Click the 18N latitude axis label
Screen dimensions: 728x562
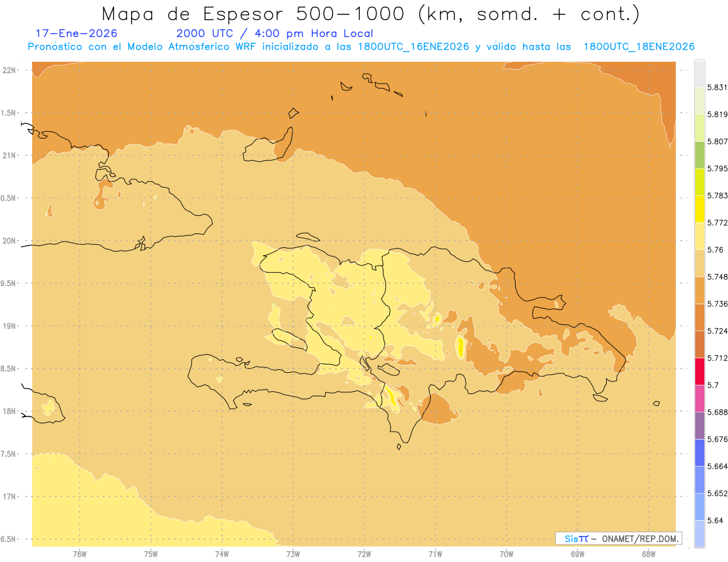coord(8,411)
